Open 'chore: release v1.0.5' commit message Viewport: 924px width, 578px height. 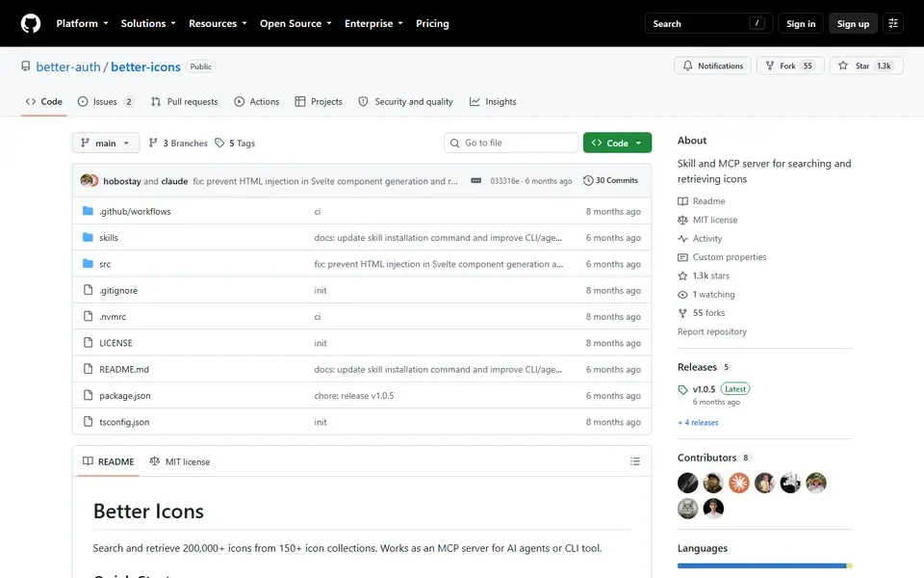[353, 395]
